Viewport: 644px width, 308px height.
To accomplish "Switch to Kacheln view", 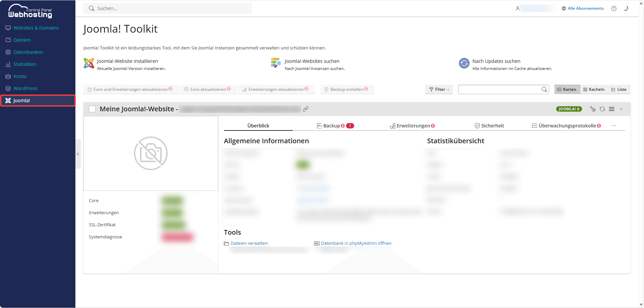I will pos(594,89).
